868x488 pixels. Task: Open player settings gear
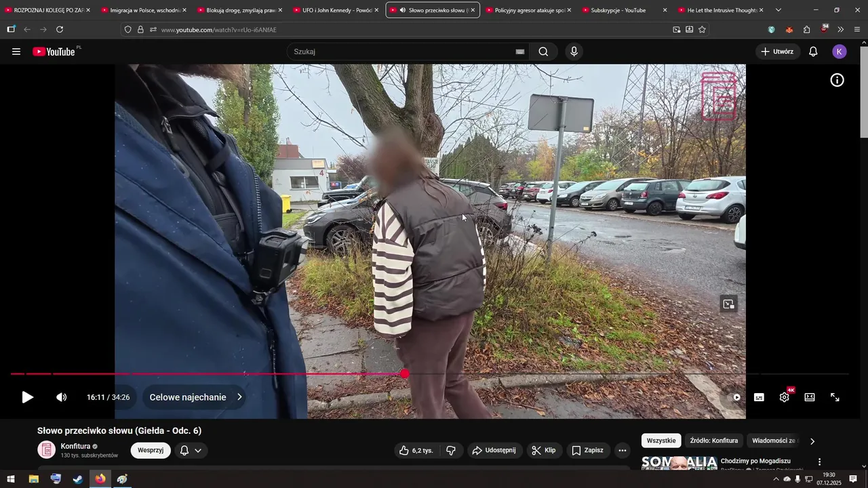[785, 397]
